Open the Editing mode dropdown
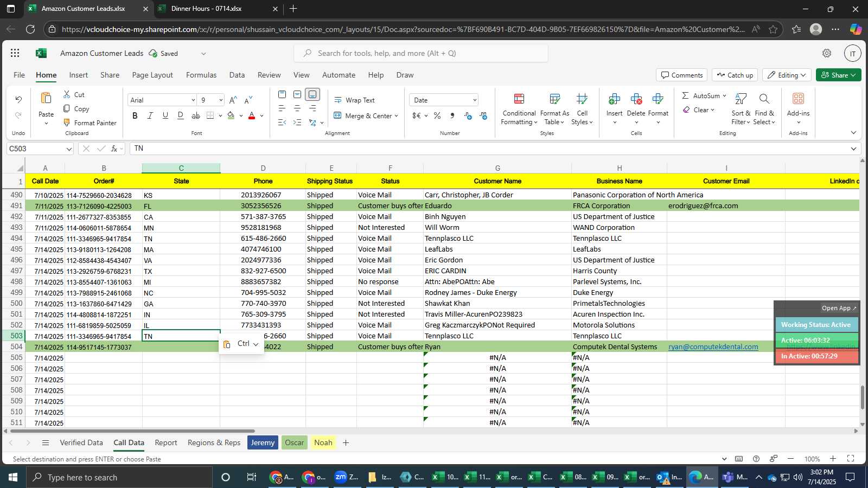This screenshot has width=868, height=488. pyautogui.click(x=787, y=75)
